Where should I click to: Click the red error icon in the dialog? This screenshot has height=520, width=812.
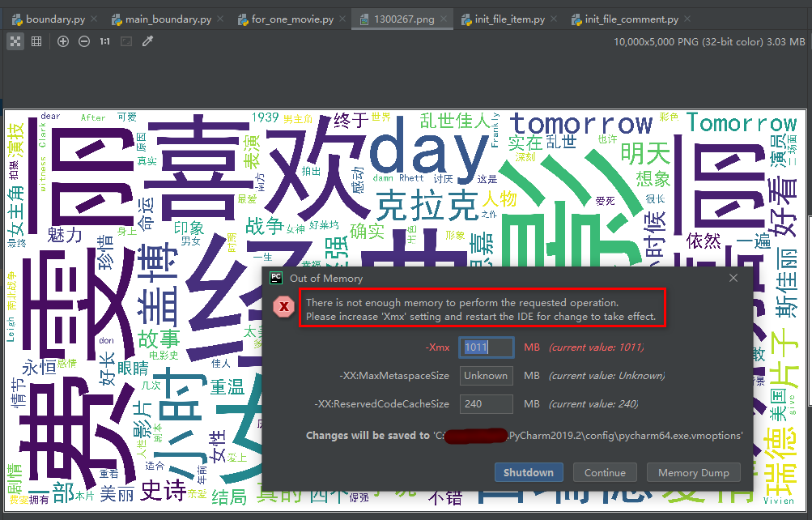click(283, 307)
